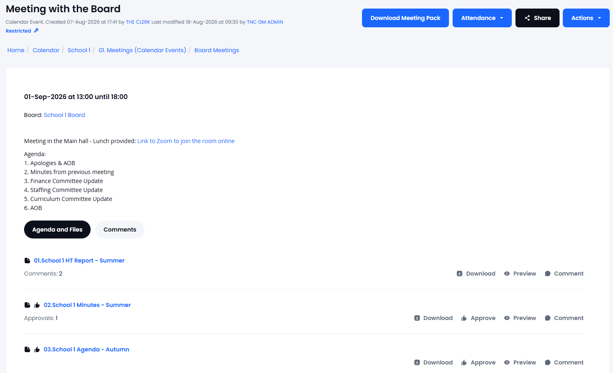Click agenda item '1. Apologies & AOB'
613x373 pixels.
[49, 163]
